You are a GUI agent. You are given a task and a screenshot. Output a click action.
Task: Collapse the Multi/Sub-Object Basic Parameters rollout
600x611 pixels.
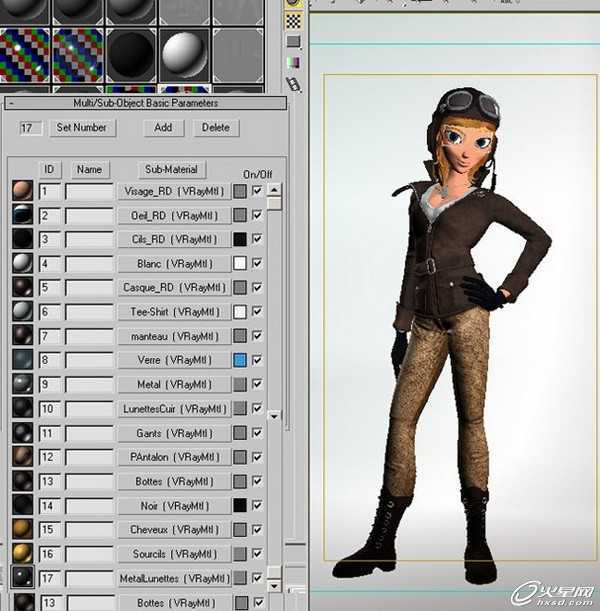145,103
